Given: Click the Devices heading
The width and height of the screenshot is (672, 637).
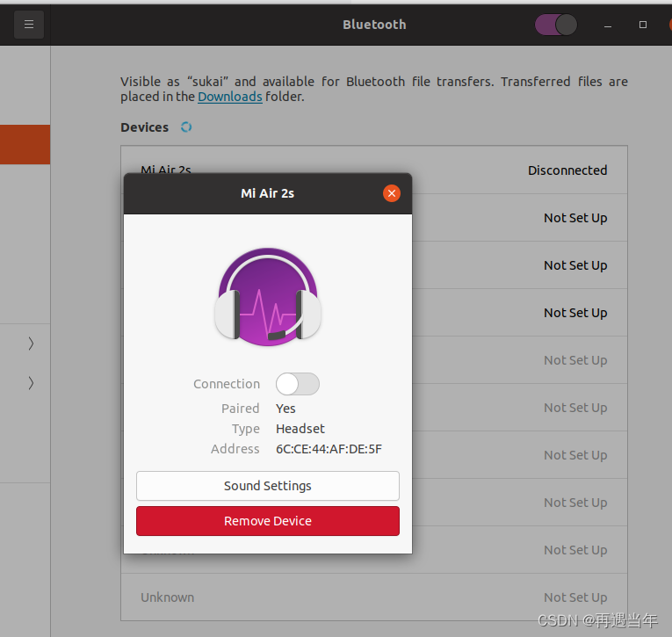Looking at the screenshot, I should click(144, 127).
